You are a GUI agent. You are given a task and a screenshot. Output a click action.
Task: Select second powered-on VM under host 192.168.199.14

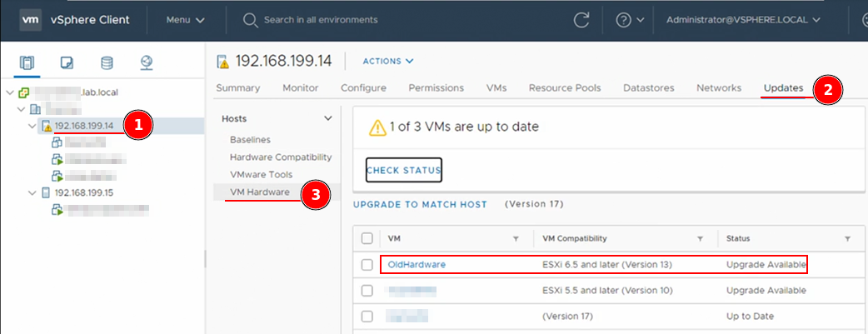pos(57,160)
